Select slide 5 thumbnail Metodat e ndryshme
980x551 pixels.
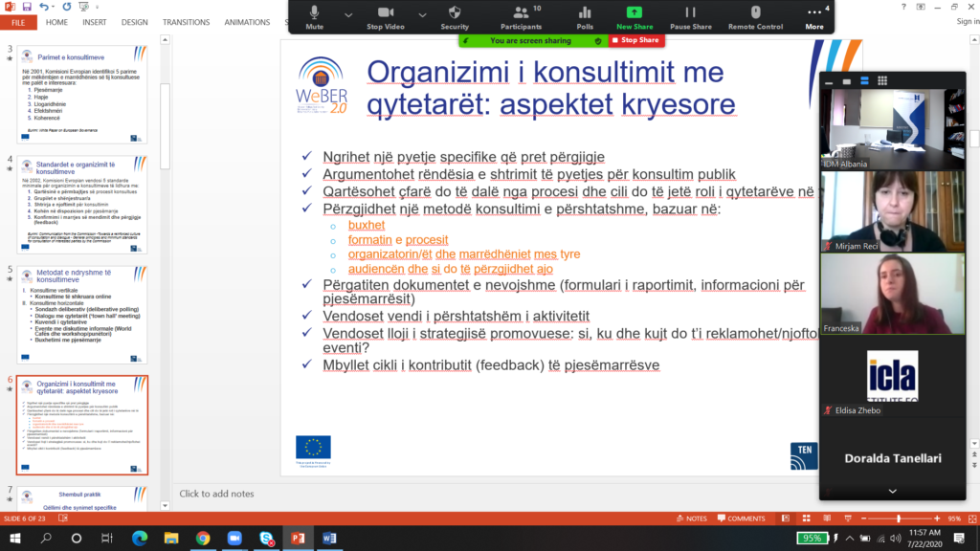[82, 314]
